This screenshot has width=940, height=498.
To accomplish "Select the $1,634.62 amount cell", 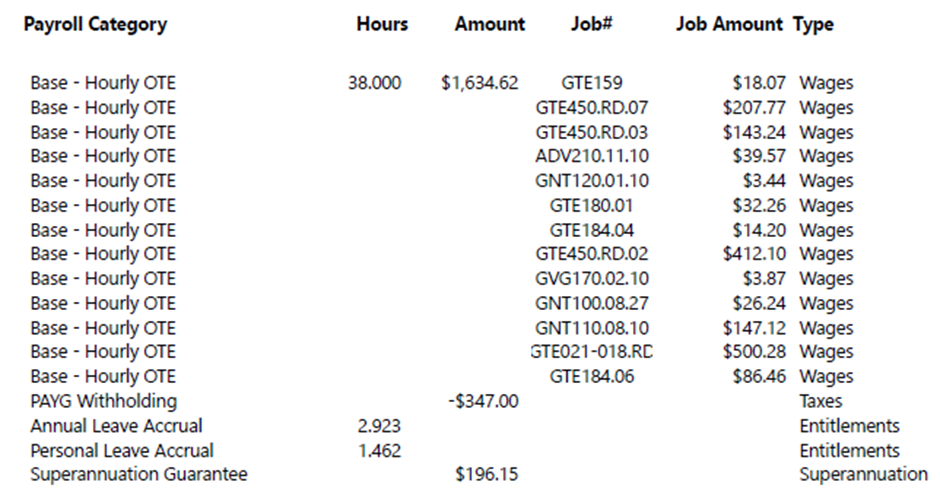I will pos(479,83).
